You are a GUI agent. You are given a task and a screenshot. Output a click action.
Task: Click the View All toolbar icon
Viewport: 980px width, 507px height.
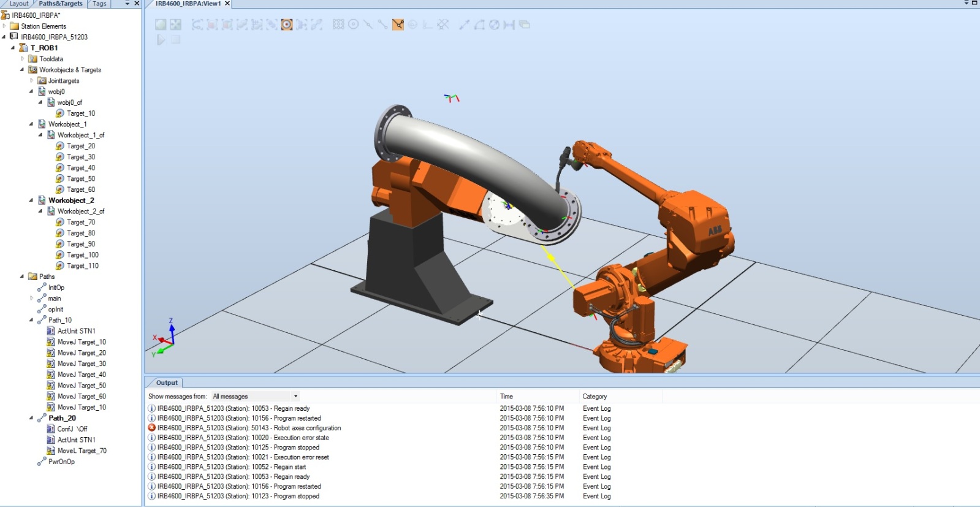[x=161, y=25]
